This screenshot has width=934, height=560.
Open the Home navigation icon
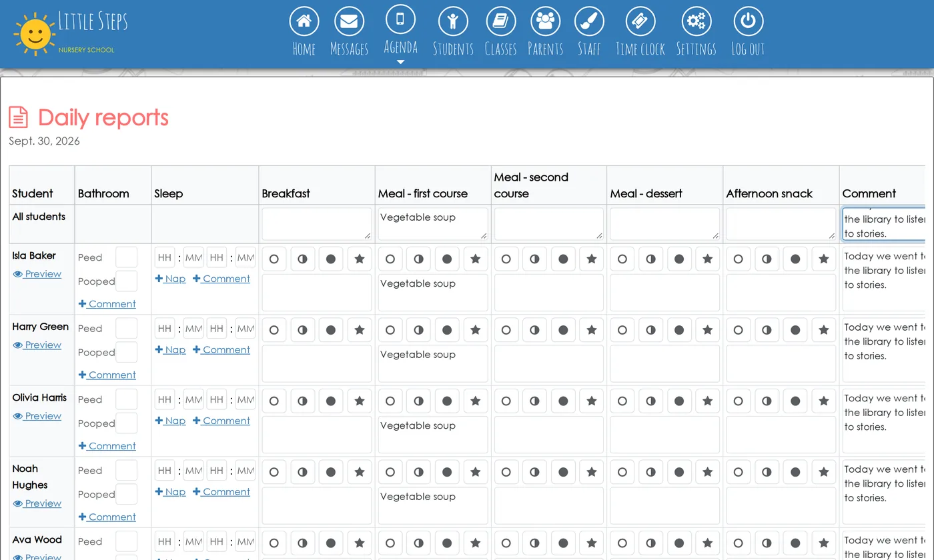304,21
